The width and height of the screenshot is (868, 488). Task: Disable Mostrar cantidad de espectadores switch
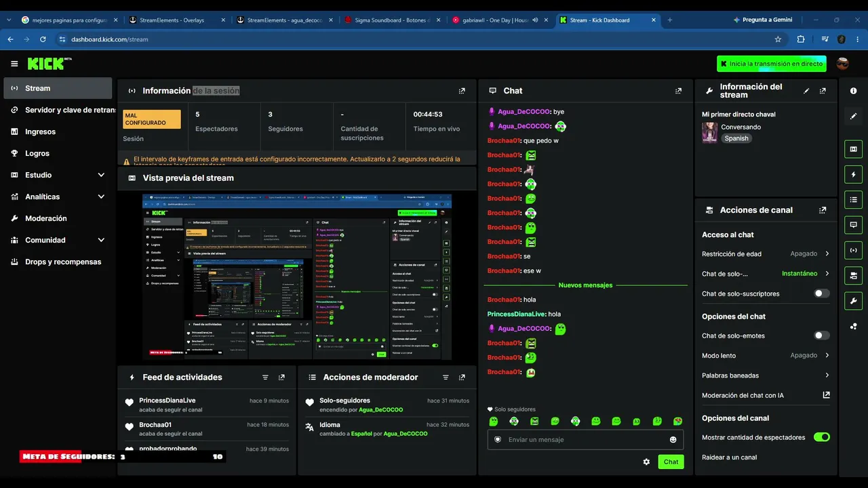822,437
